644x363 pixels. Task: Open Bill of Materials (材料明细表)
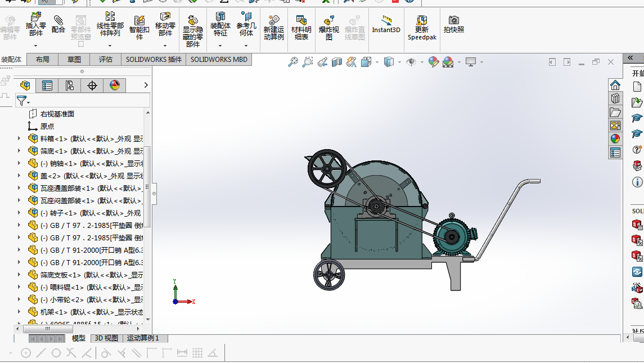pyautogui.click(x=301, y=27)
